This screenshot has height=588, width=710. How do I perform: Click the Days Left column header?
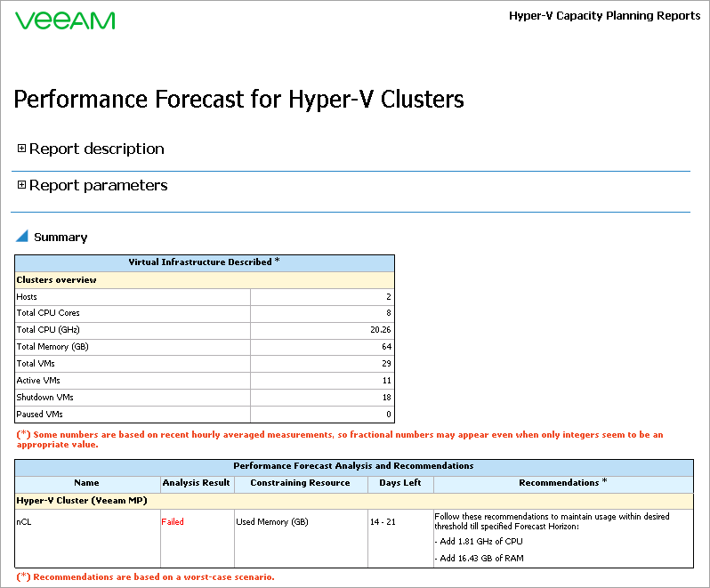pyautogui.click(x=400, y=483)
